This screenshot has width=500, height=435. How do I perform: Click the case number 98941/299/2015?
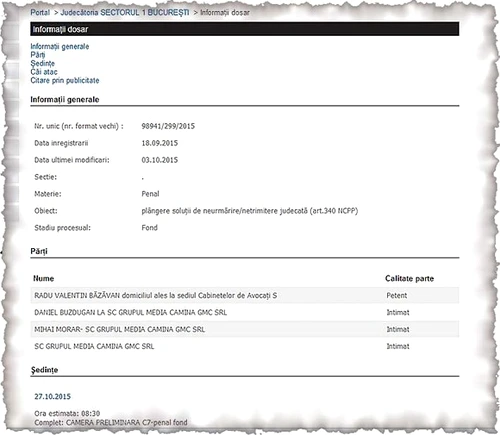tap(168, 126)
